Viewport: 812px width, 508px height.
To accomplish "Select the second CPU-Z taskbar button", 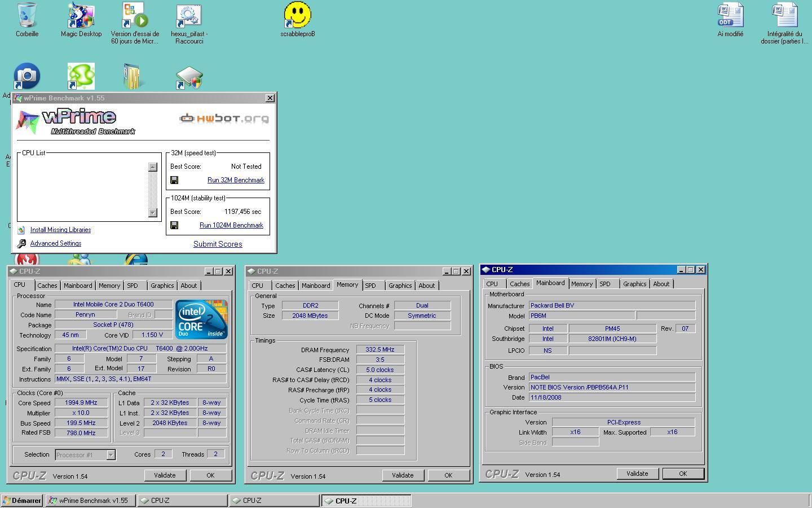I will tap(275, 501).
